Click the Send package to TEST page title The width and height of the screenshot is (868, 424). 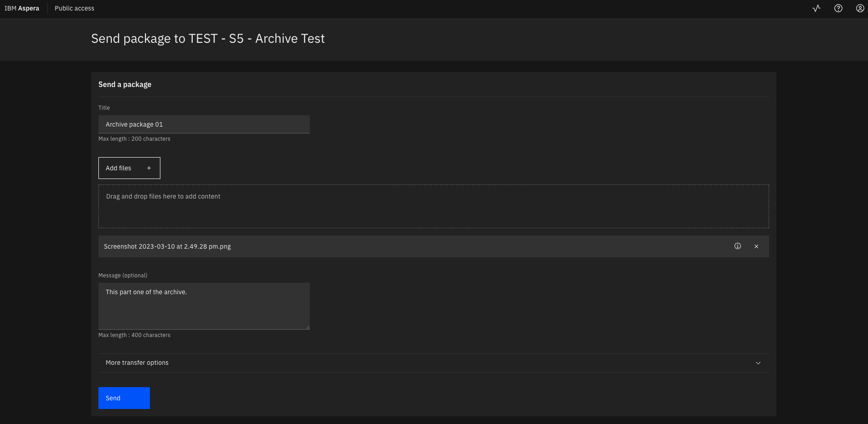[208, 39]
